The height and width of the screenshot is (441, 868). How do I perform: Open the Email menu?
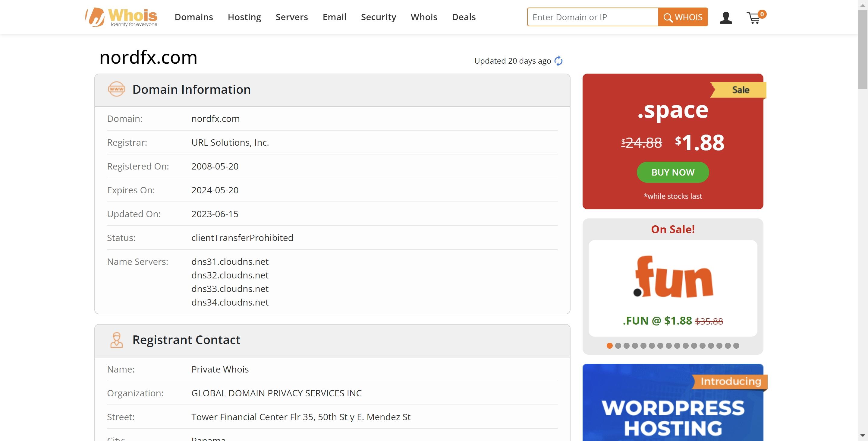tap(334, 17)
